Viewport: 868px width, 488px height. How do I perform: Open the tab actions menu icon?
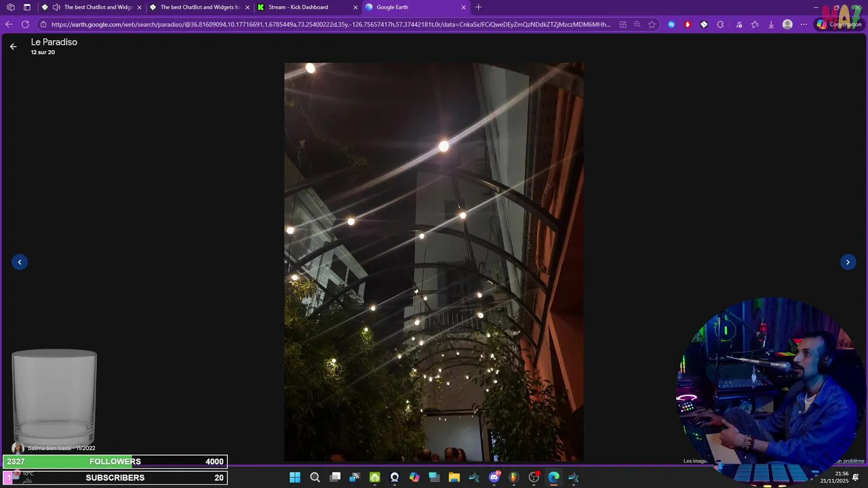click(x=27, y=7)
